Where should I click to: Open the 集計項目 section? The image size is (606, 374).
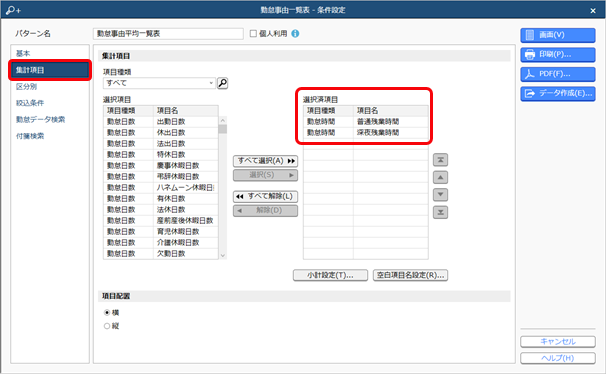pyautogui.click(x=49, y=70)
